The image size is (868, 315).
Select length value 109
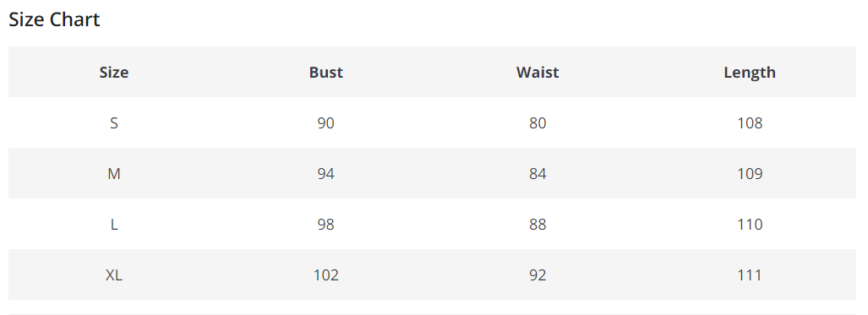click(x=750, y=174)
